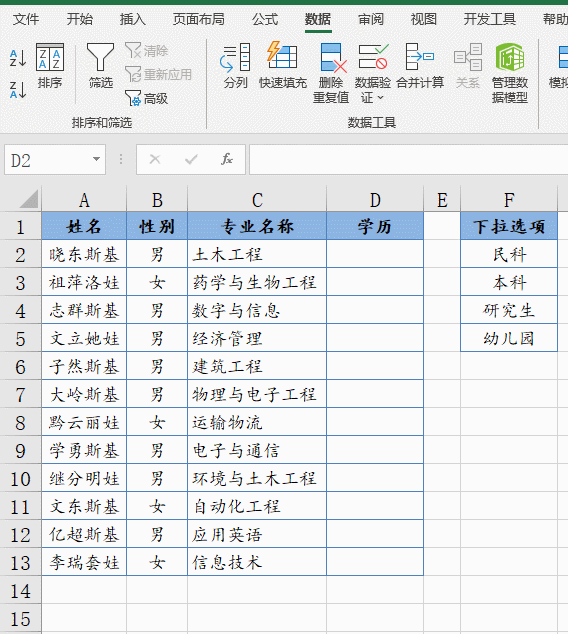Expand the Name Box dropdown arrow
Screen dimensions: 568x634
coord(96,159)
